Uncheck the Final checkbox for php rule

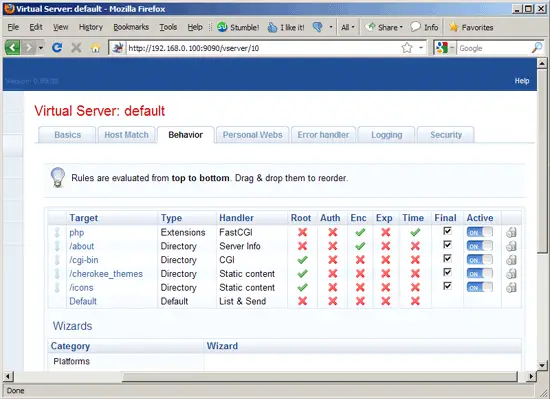pos(447,231)
